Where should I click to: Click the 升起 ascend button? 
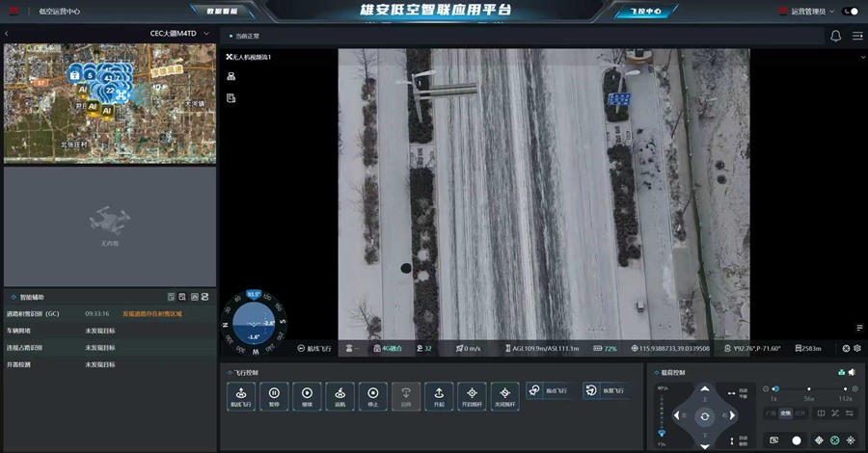[x=439, y=394]
